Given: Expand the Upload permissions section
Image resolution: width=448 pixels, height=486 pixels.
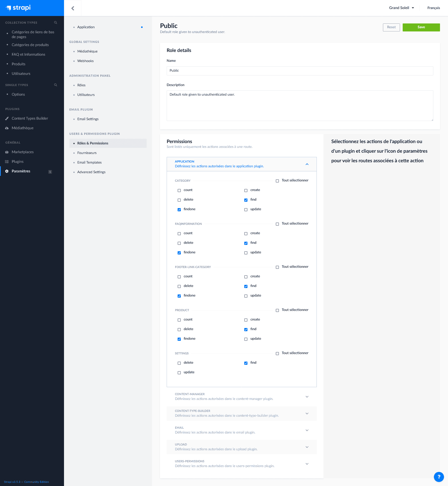Looking at the screenshot, I should (x=307, y=447).
